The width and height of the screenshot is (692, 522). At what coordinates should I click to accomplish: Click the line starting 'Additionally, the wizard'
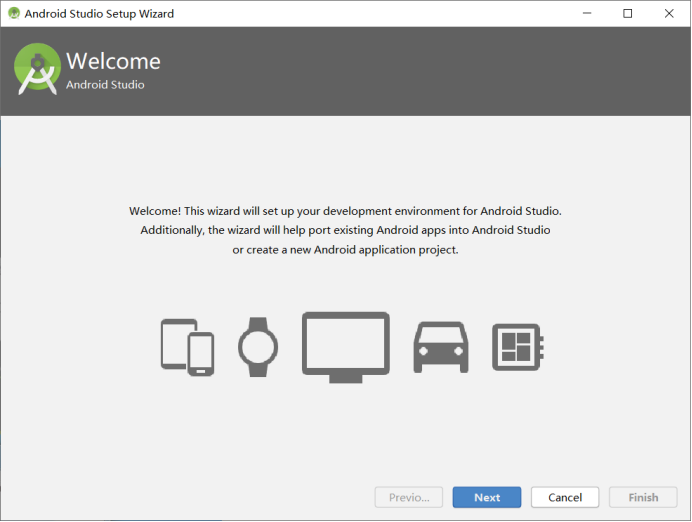pyautogui.click(x=346, y=230)
